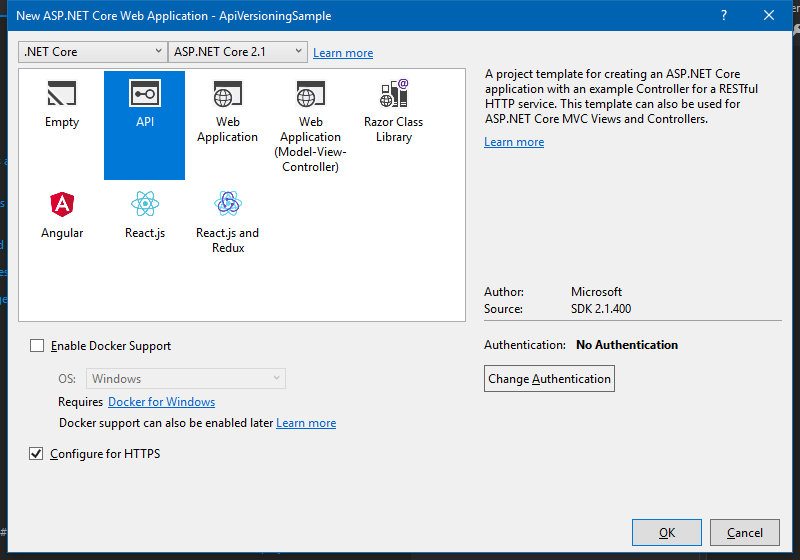Click Learn more next to version dropdown
This screenshot has width=800, height=560.
tap(343, 53)
